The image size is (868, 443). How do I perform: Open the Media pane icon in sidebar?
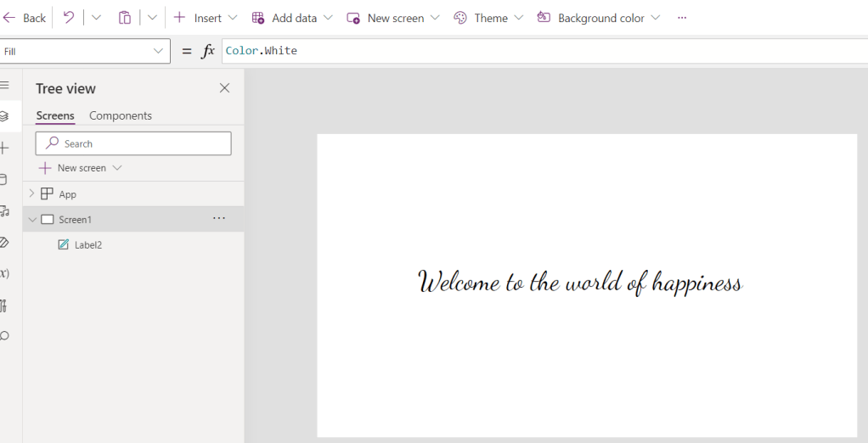[5, 210]
